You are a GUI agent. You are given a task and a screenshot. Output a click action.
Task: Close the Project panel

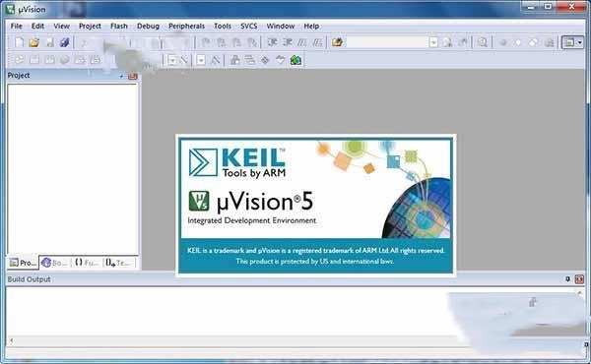(133, 76)
